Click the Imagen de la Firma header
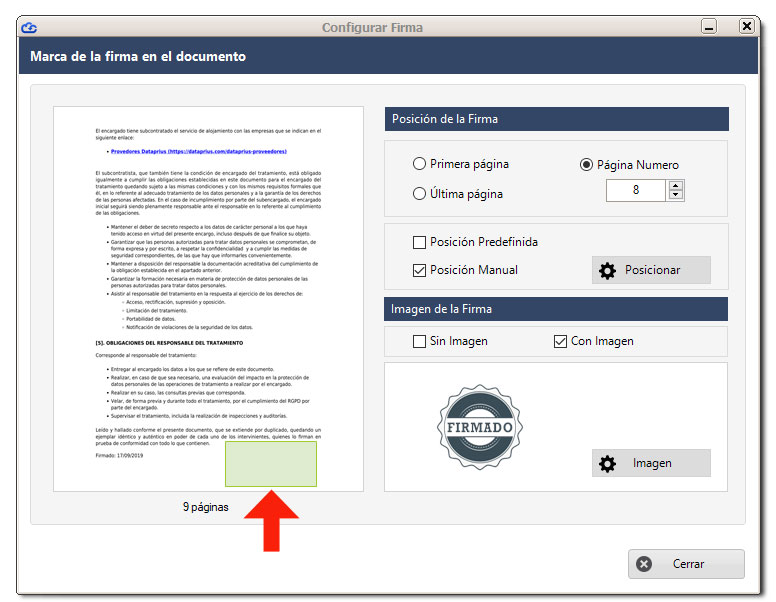The width and height of the screenshot is (776, 602). tap(556, 309)
